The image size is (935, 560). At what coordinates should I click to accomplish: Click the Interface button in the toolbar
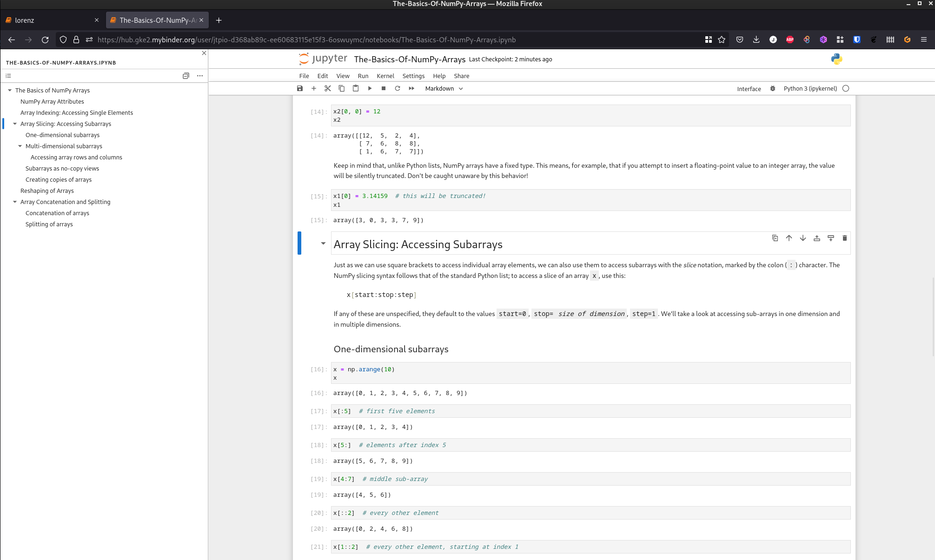tap(749, 88)
